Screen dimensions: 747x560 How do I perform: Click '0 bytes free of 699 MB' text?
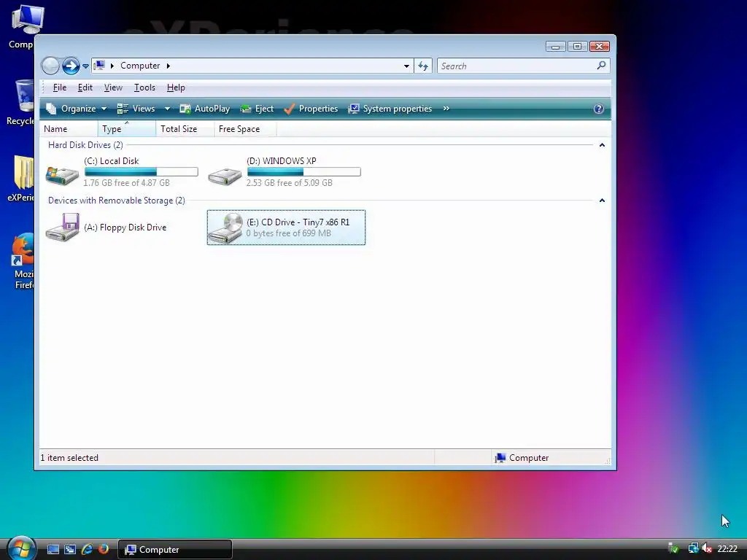click(x=288, y=233)
